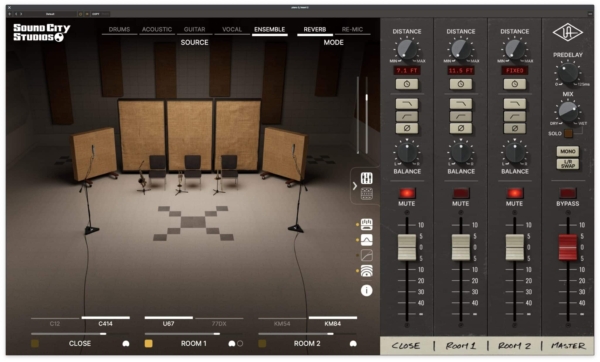Open the channel strip effects icon
600x362 pixels.
(367, 224)
